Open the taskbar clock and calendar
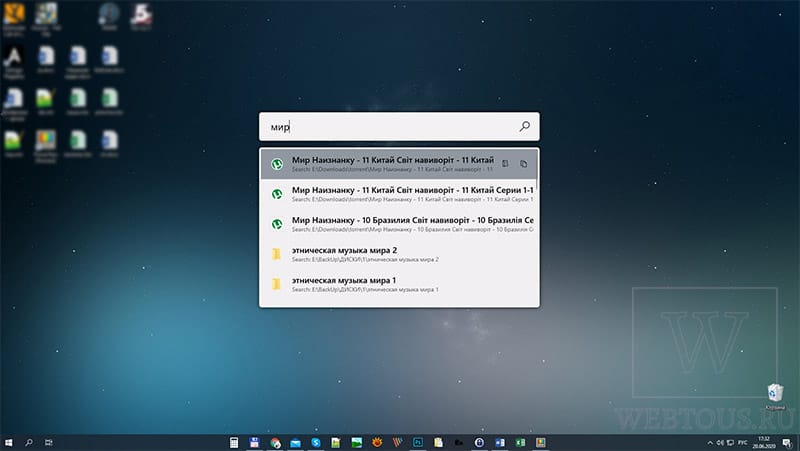 coord(764,442)
